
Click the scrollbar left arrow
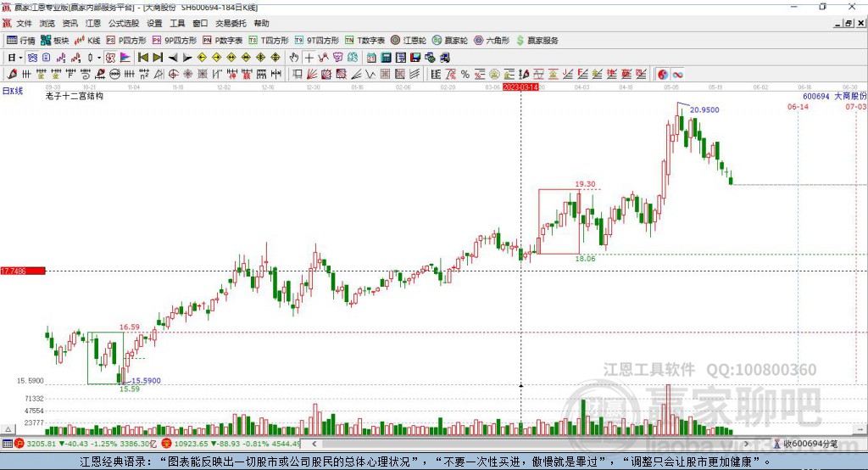(x=314, y=444)
